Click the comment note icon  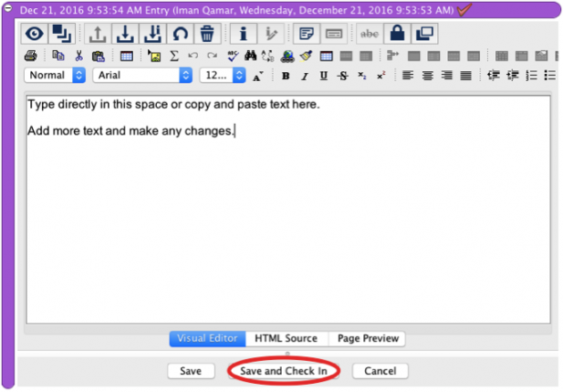point(307,34)
